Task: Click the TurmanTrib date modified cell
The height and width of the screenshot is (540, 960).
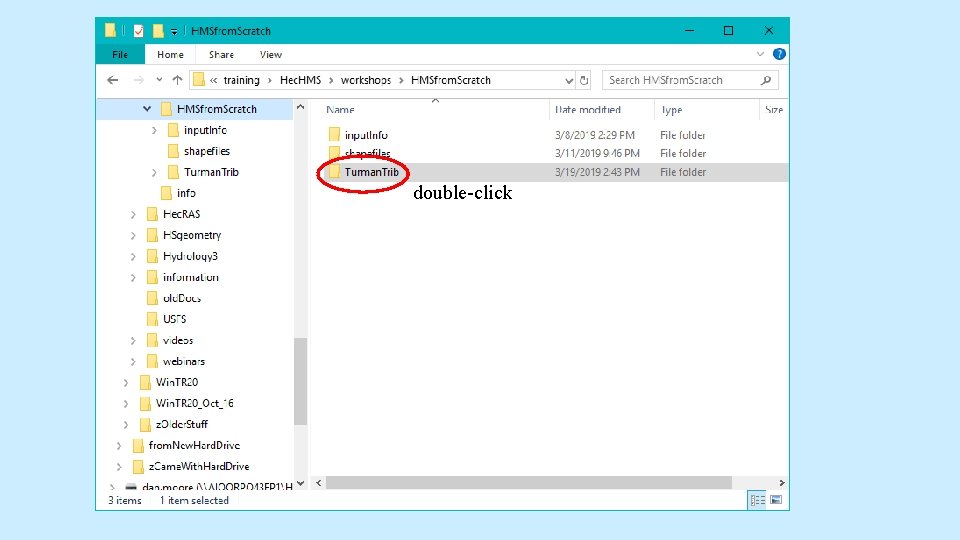Action: point(597,172)
